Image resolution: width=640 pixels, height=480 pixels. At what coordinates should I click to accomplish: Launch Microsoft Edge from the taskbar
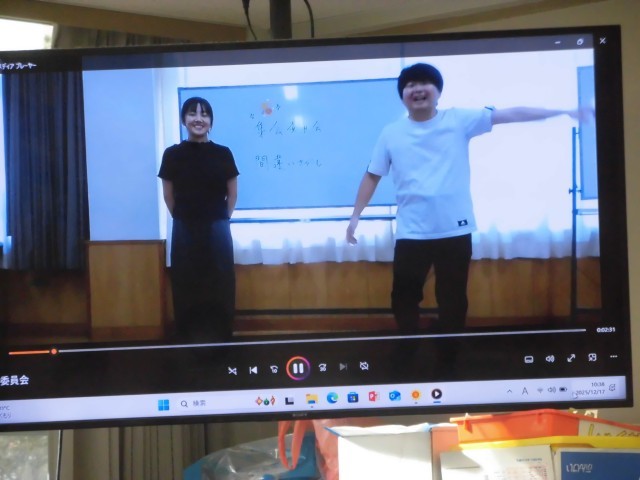tap(332, 398)
